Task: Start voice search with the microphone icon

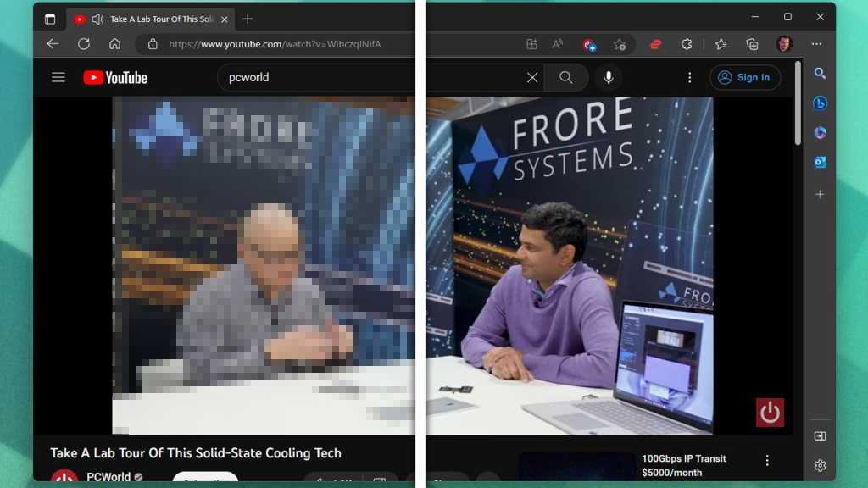Action: (608, 78)
